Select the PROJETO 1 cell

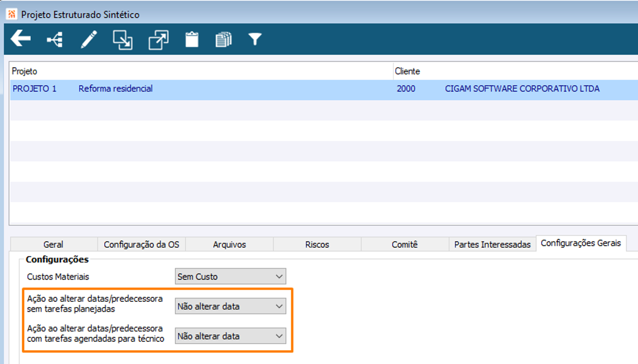(x=35, y=88)
